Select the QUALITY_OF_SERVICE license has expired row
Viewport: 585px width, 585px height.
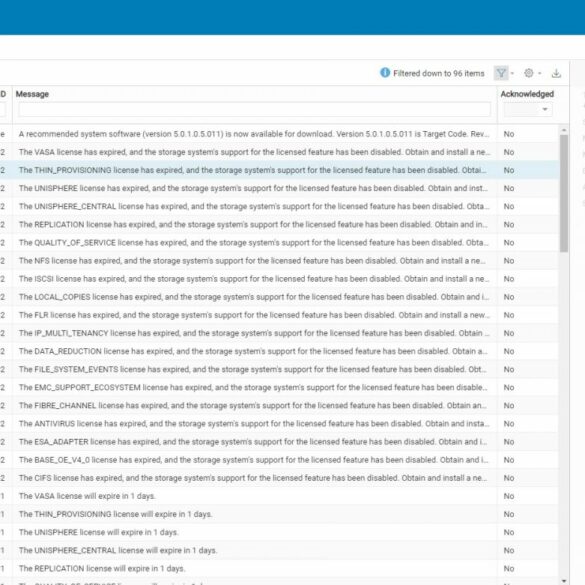pyautogui.click(x=279, y=243)
